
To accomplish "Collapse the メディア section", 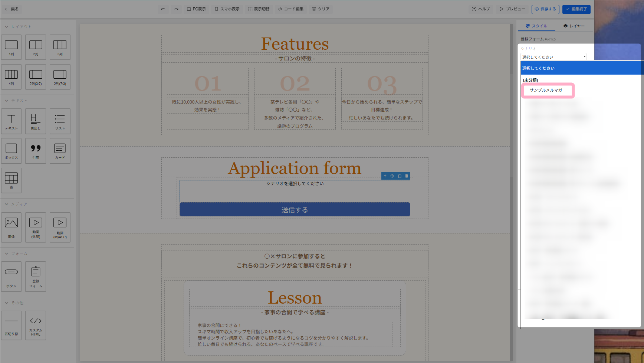I will click(x=7, y=204).
